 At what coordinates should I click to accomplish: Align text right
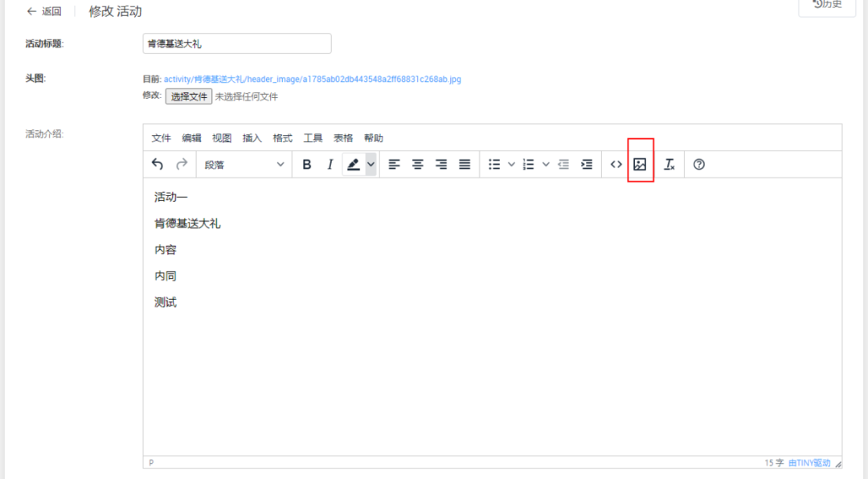440,165
